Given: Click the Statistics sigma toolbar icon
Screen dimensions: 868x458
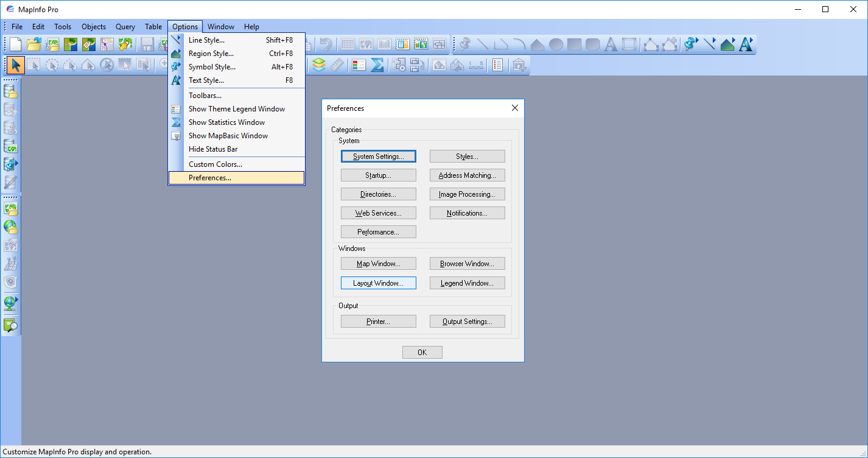Looking at the screenshot, I should click(x=377, y=65).
